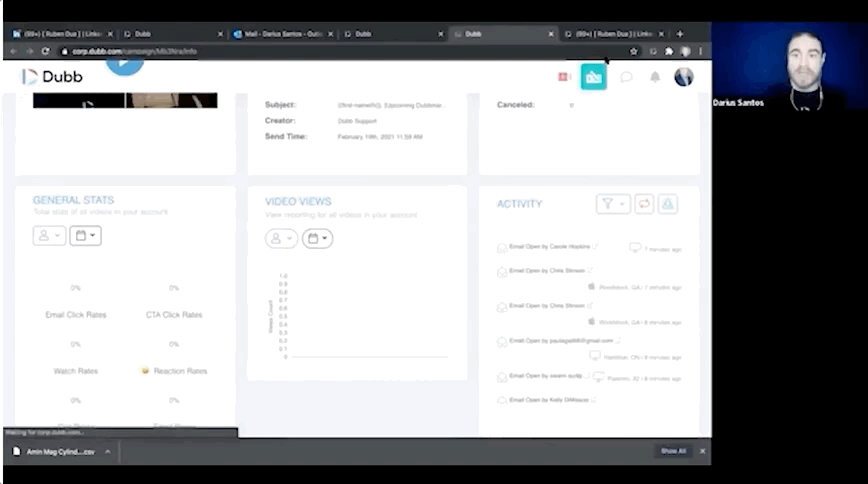Click edit icon next to Carole Hopkins
This screenshot has height=484, width=868.
pos(595,246)
